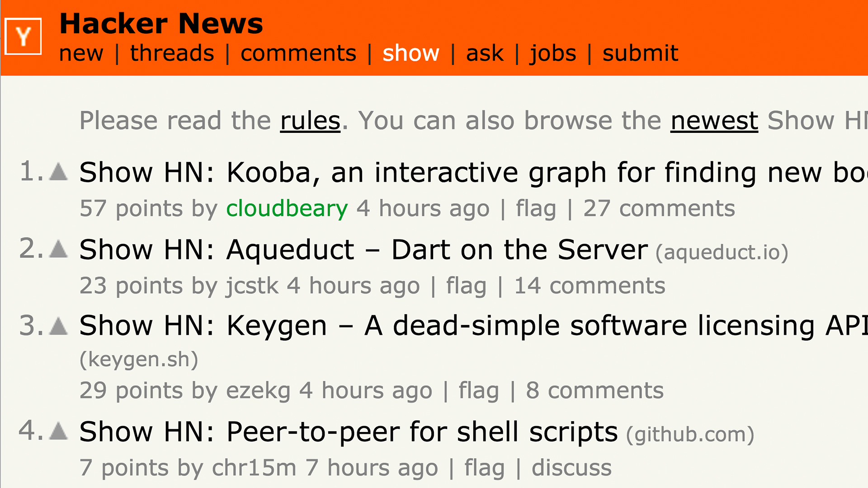Open the Show HN 'rules' link
This screenshot has width=868, height=488.
[310, 121]
